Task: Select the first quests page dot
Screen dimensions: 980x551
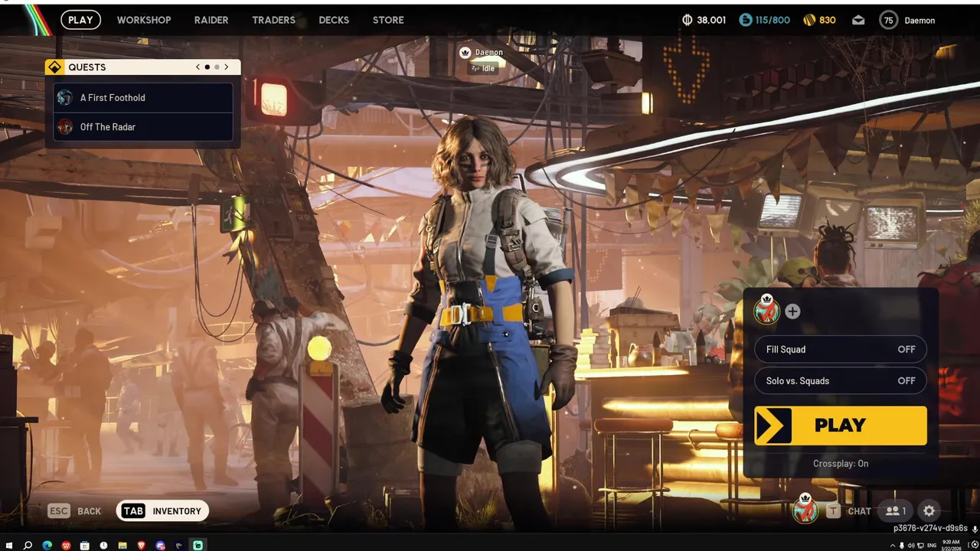Action: [207, 67]
